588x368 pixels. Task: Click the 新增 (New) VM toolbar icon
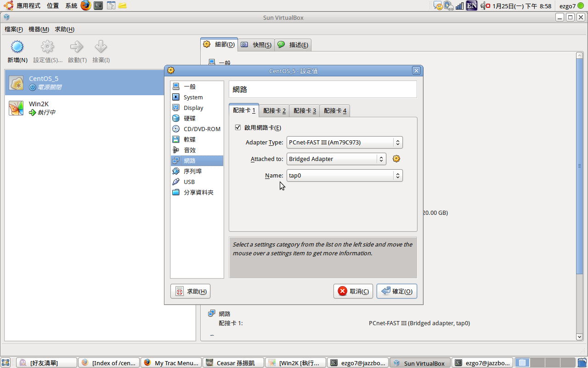(17, 47)
